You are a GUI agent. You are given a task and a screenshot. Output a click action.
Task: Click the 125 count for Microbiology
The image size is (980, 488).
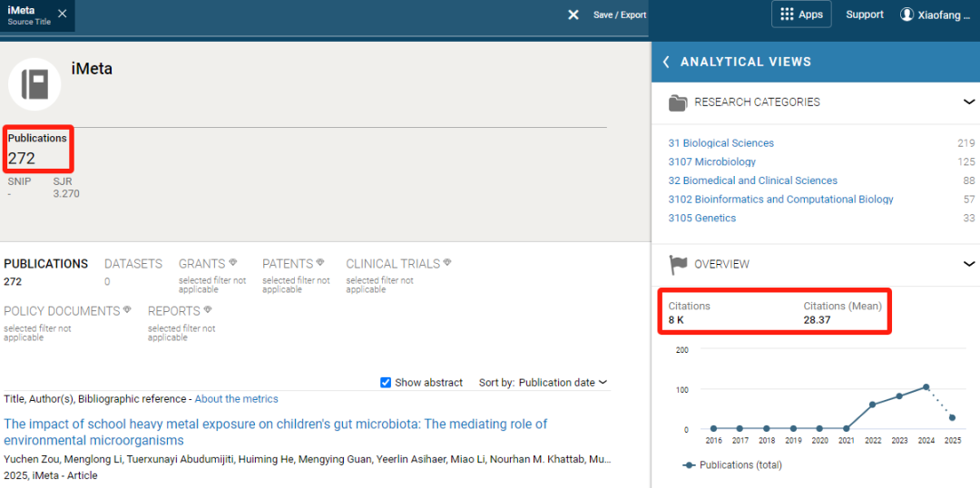click(965, 161)
